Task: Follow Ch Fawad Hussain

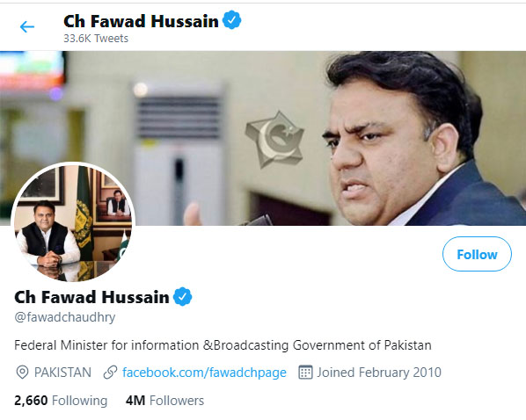Action: pyautogui.click(x=477, y=254)
